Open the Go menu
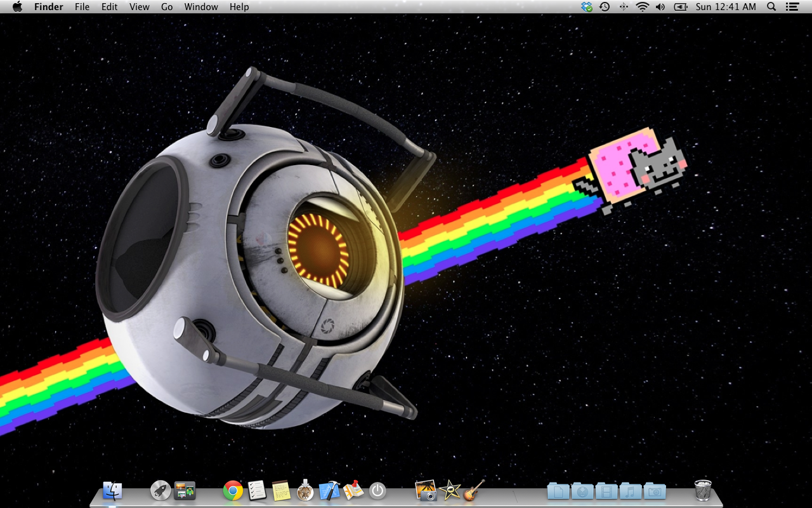Image resolution: width=812 pixels, height=508 pixels. [x=167, y=7]
